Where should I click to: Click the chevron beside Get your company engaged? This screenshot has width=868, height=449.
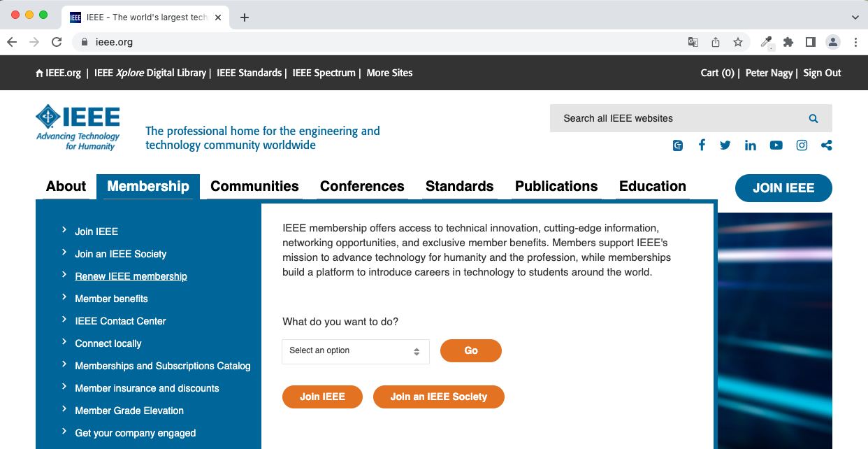[x=64, y=432]
